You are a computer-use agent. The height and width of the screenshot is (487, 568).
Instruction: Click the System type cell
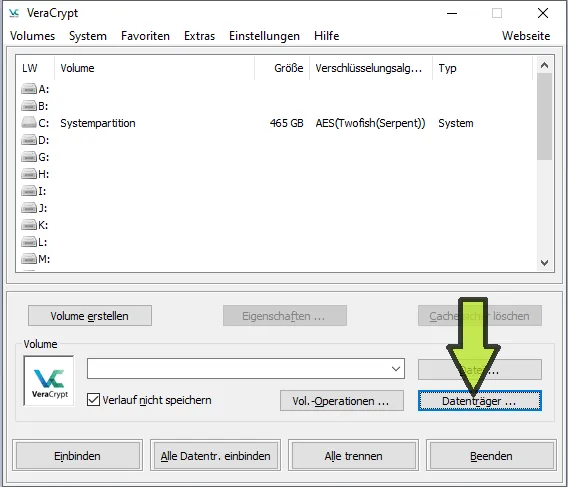coord(456,123)
